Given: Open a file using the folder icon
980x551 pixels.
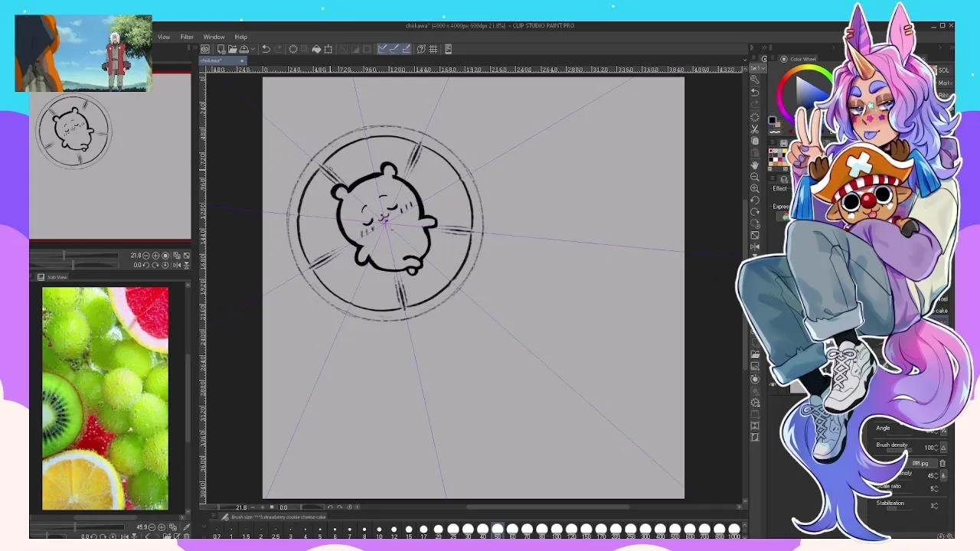Looking at the screenshot, I should point(233,49).
